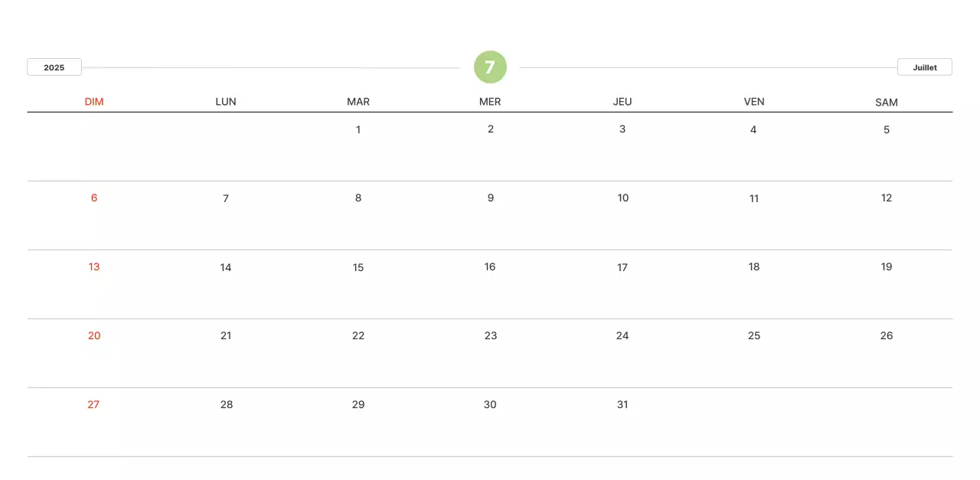This screenshot has width=980, height=480.
Task: Select Sunday the 13th
Action: click(94, 267)
